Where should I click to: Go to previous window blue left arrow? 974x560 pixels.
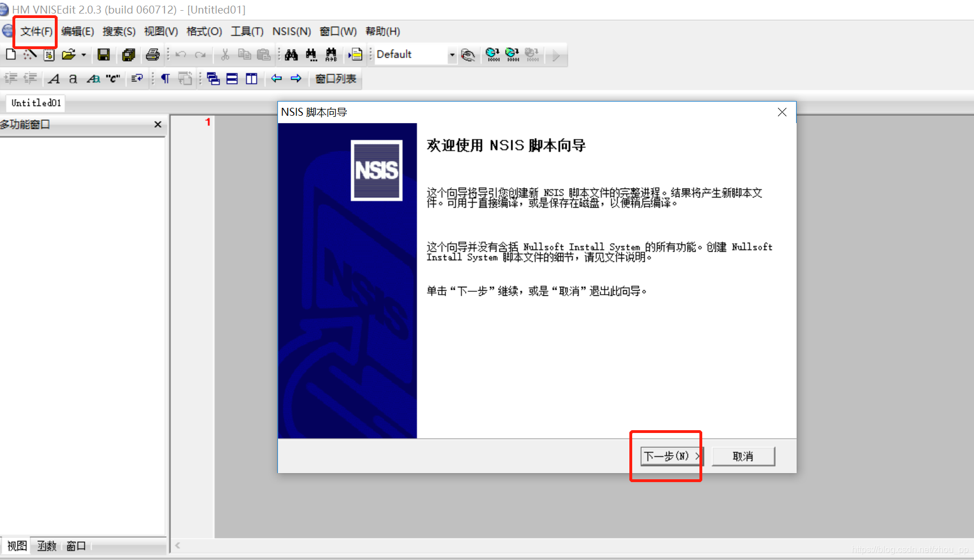click(276, 78)
